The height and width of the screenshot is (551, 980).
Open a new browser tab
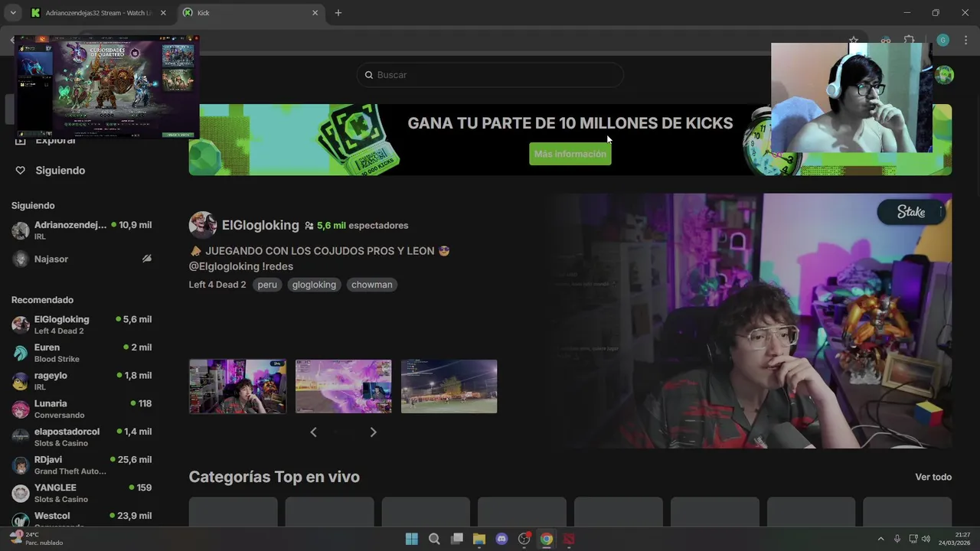coord(338,13)
